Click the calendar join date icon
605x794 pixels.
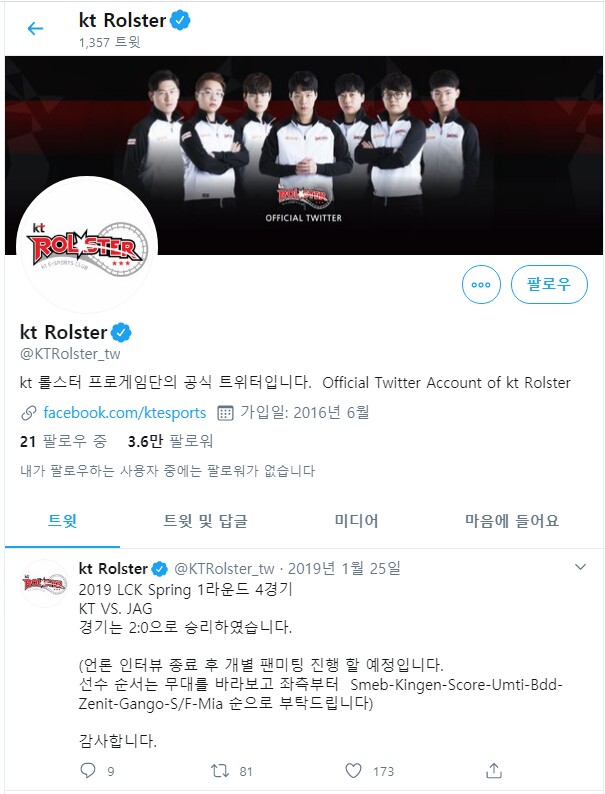click(225, 413)
